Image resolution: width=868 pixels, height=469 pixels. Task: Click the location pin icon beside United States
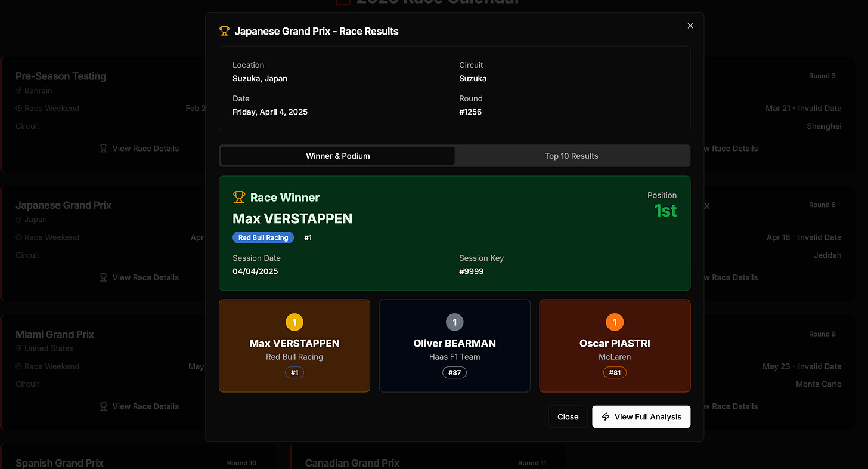(19, 348)
